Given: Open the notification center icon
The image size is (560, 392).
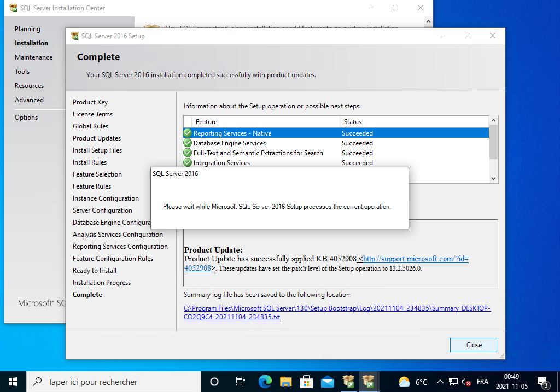Looking at the screenshot, I should click(x=542, y=382).
